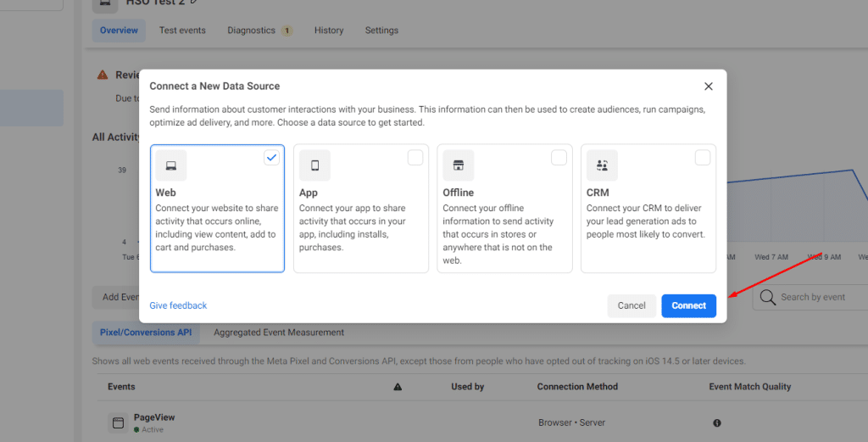Click the CRM people icon
The width and height of the screenshot is (868, 442).
[x=602, y=165]
